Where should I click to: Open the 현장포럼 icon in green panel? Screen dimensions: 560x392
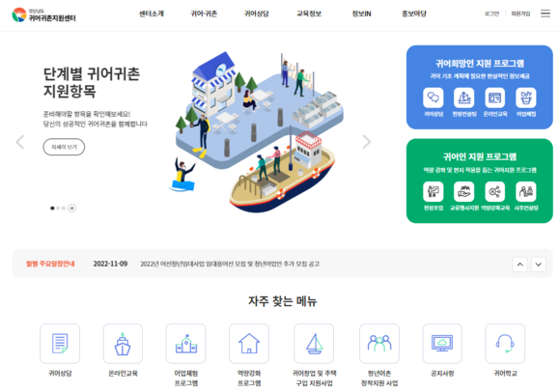tap(434, 192)
